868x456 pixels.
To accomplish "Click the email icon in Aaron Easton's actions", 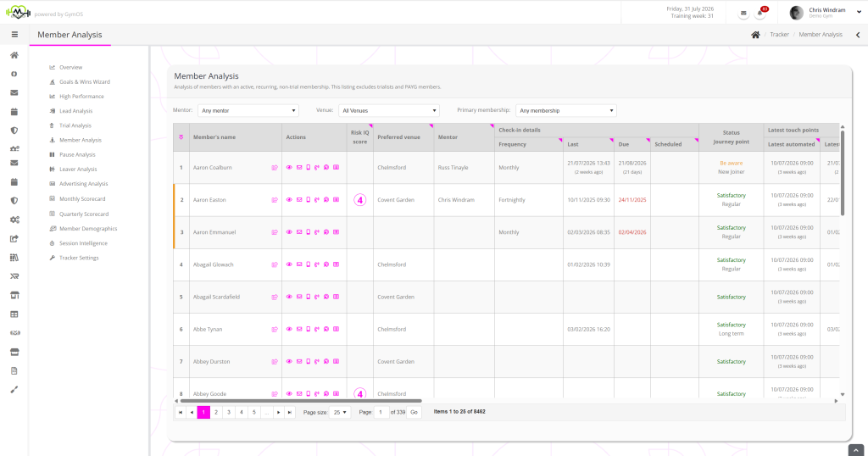I will pyautogui.click(x=299, y=200).
